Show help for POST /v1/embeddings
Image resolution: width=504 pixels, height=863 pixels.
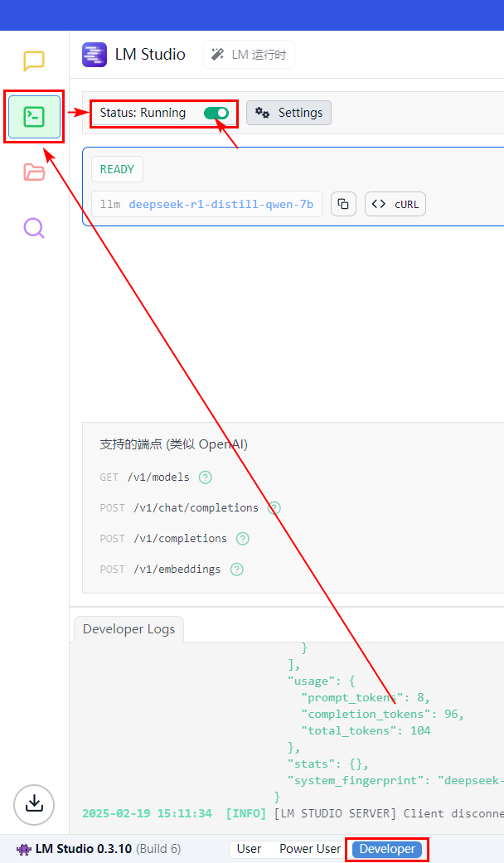236,569
